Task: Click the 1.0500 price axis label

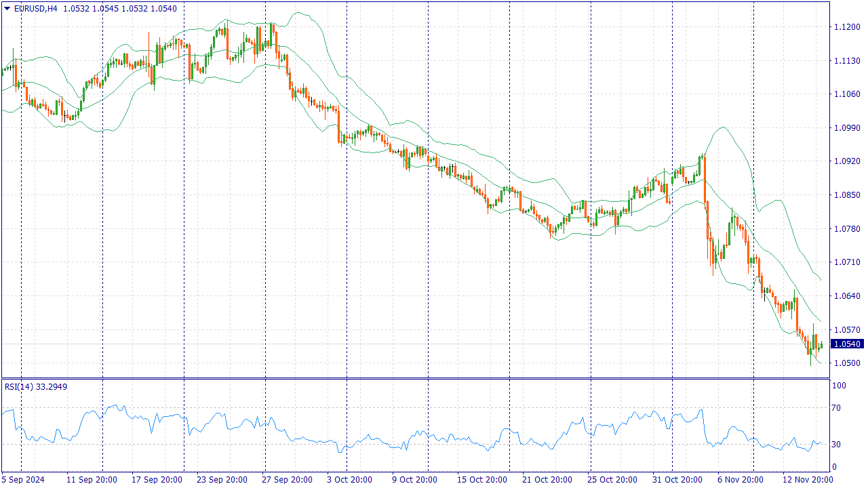Action: pyautogui.click(x=846, y=363)
